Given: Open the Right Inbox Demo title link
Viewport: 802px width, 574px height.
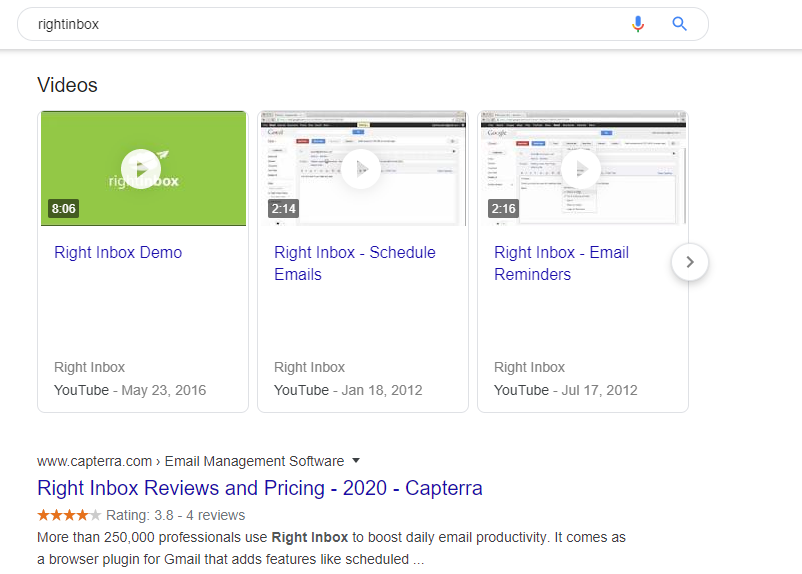Looking at the screenshot, I should point(118,252).
